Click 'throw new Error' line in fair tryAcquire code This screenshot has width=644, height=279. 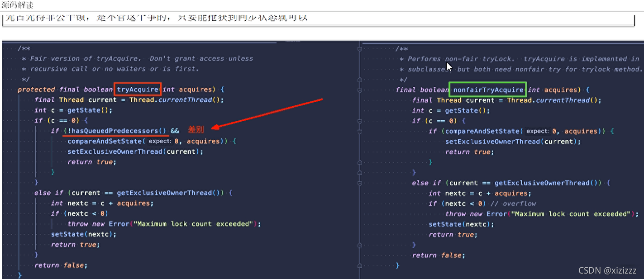(x=164, y=224)
